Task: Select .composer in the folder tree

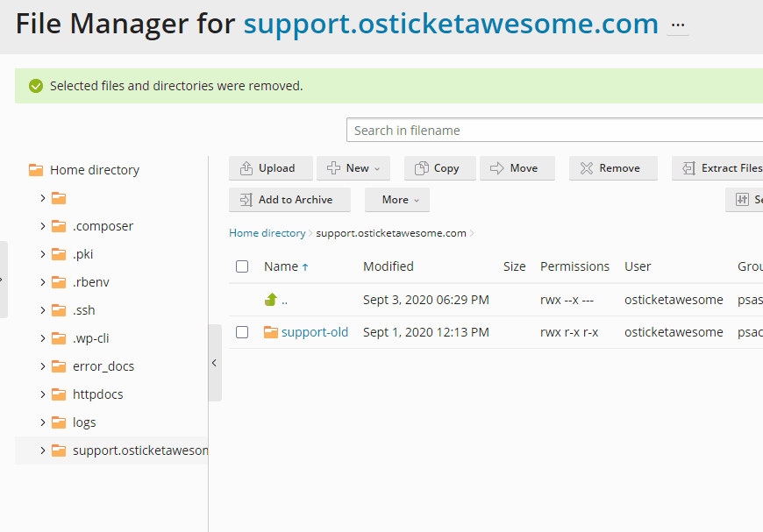Action: click(103, 226)
